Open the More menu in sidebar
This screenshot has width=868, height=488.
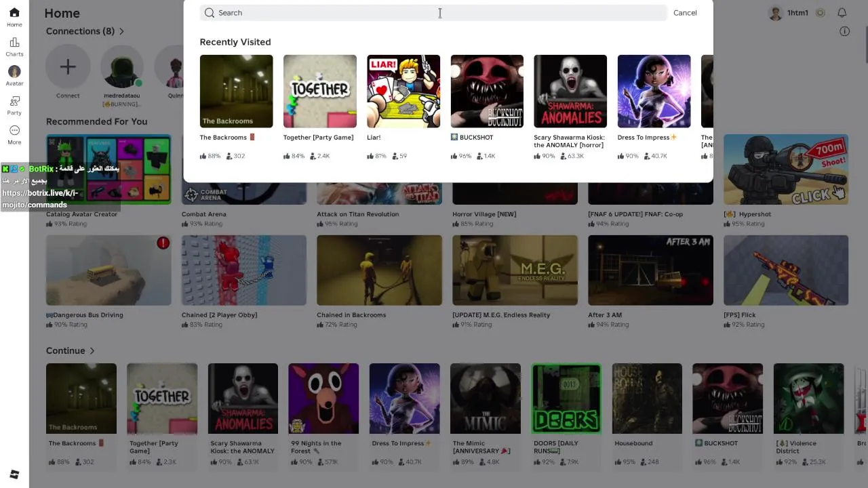[14, 135]
